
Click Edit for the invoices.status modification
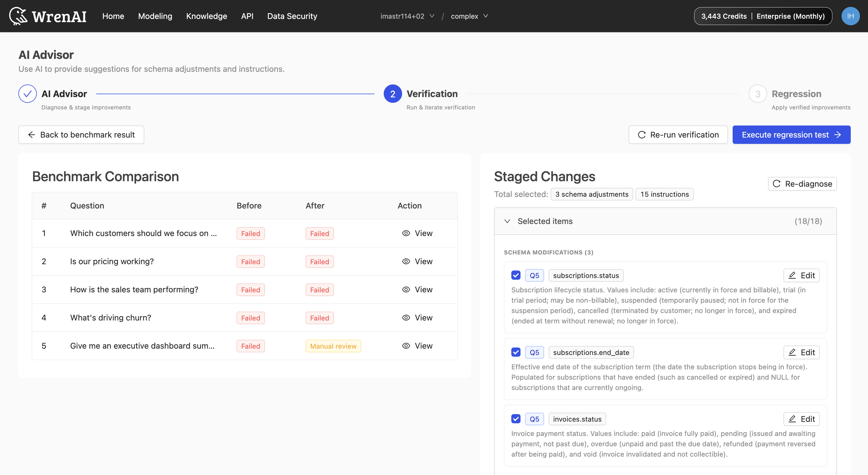[802, 419]
